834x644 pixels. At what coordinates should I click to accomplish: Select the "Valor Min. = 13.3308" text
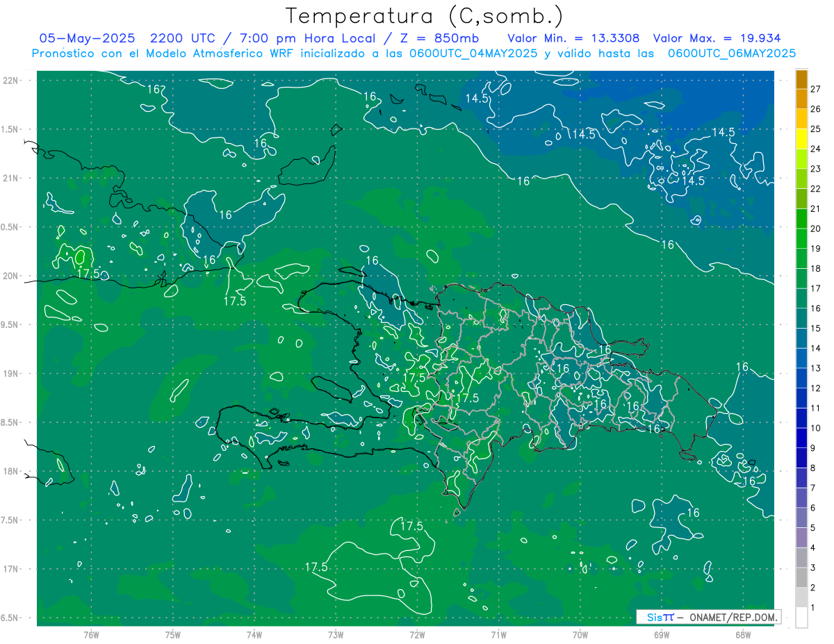(x=573, y=38)
